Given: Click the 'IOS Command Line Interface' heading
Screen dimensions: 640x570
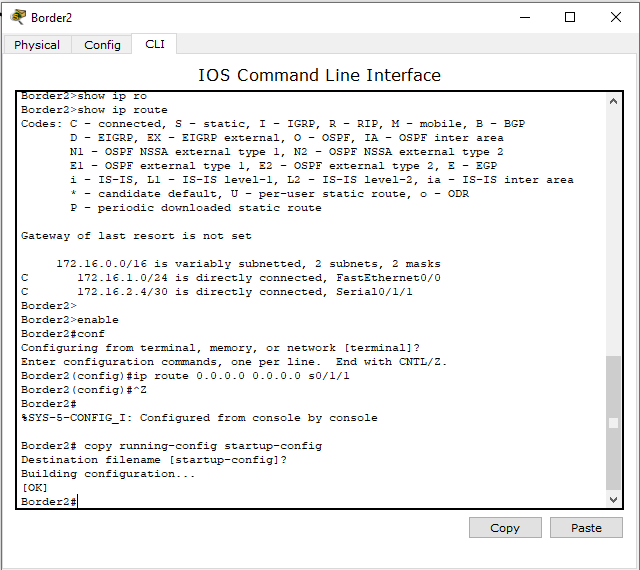Looking at the screenshot, I should pyautogui.click(x=319, y=75).
